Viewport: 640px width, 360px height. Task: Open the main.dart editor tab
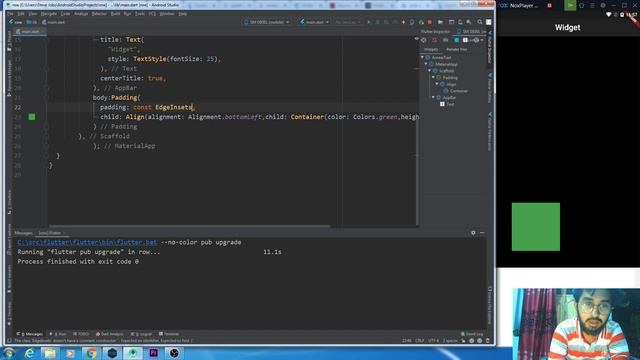coord(30,31)
